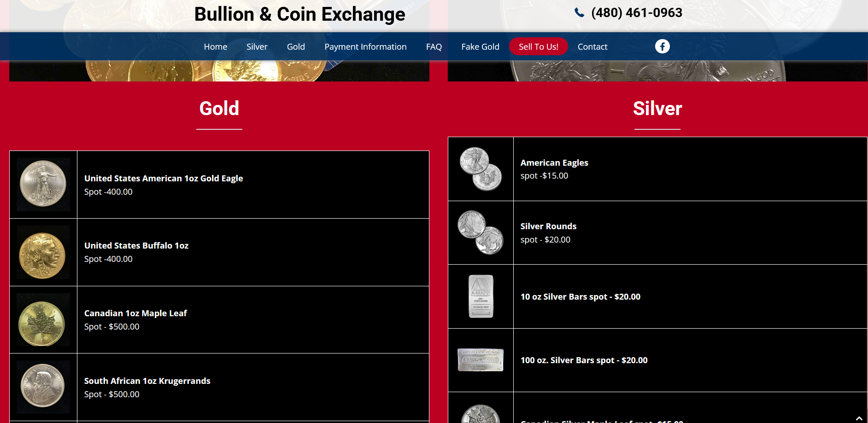This screenshot has height=423, width=868.
Task: Select 'Canadian 1oz Maple Leaf' text
Action: point(135,313)
